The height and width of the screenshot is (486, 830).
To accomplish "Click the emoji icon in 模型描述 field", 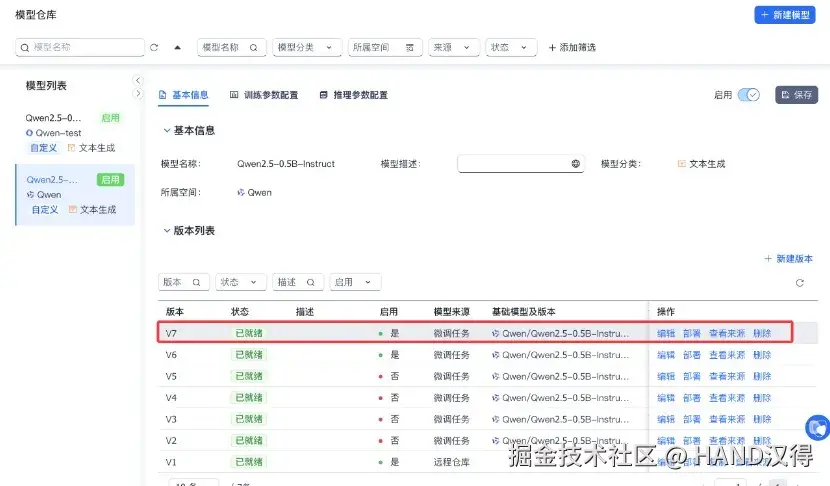I will (575, 164).
